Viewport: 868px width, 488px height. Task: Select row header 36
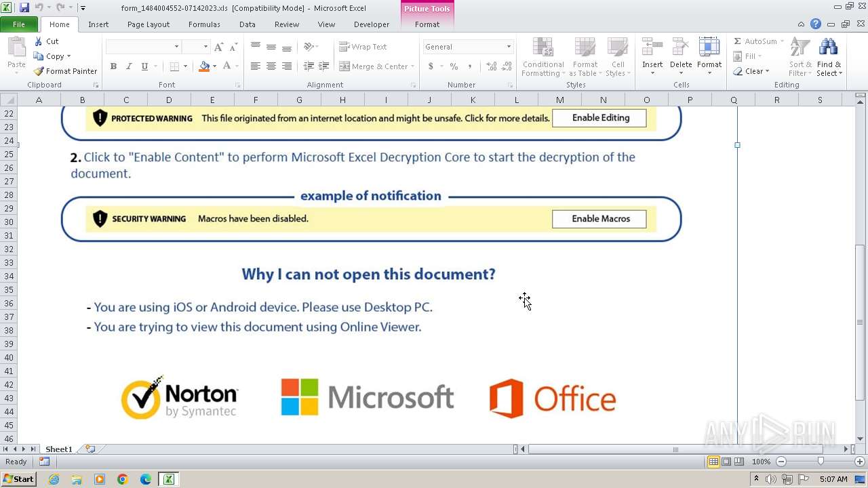[9, 303]
